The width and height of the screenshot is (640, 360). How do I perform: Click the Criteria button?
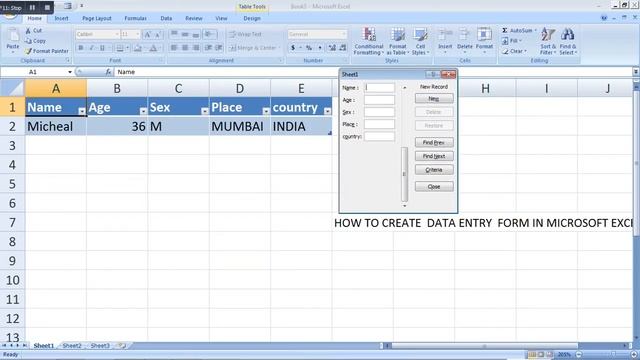click(x=434, y=170)
